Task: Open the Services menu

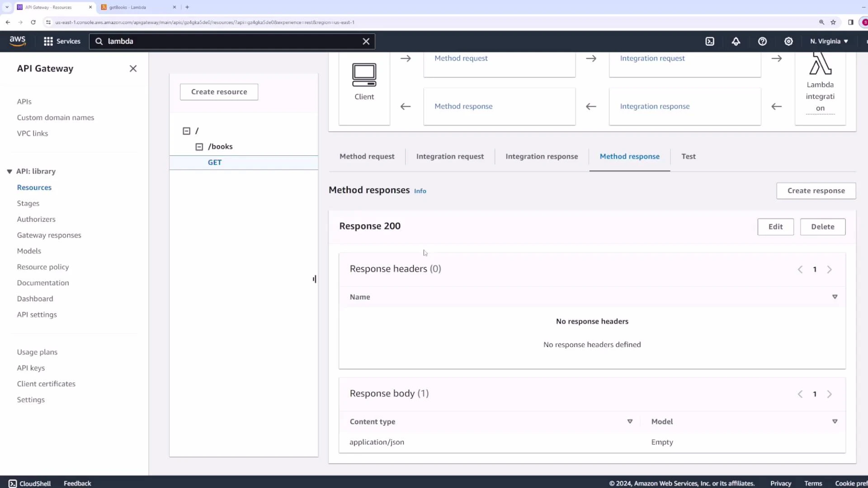Action: [62, 41]
